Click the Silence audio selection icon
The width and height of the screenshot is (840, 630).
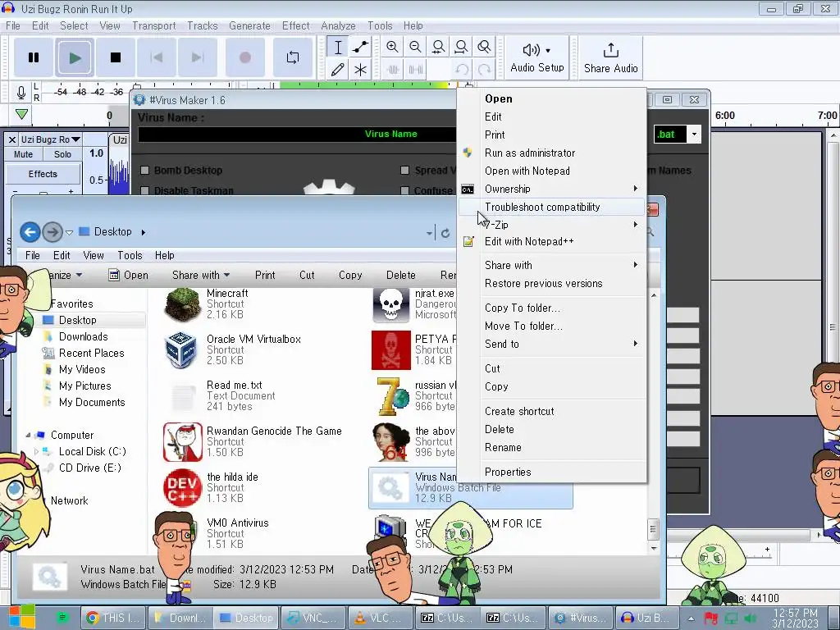pyautogui.click(x=415, y=70)
